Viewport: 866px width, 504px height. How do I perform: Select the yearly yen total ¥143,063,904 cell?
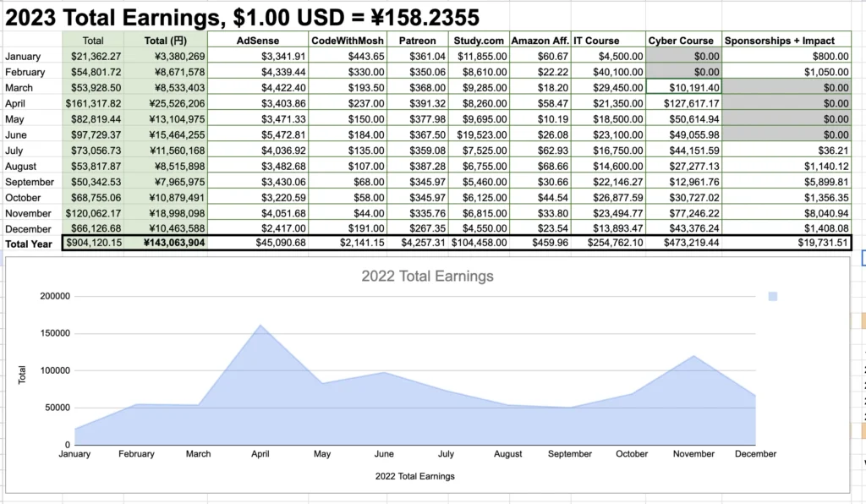click(167, 244)
